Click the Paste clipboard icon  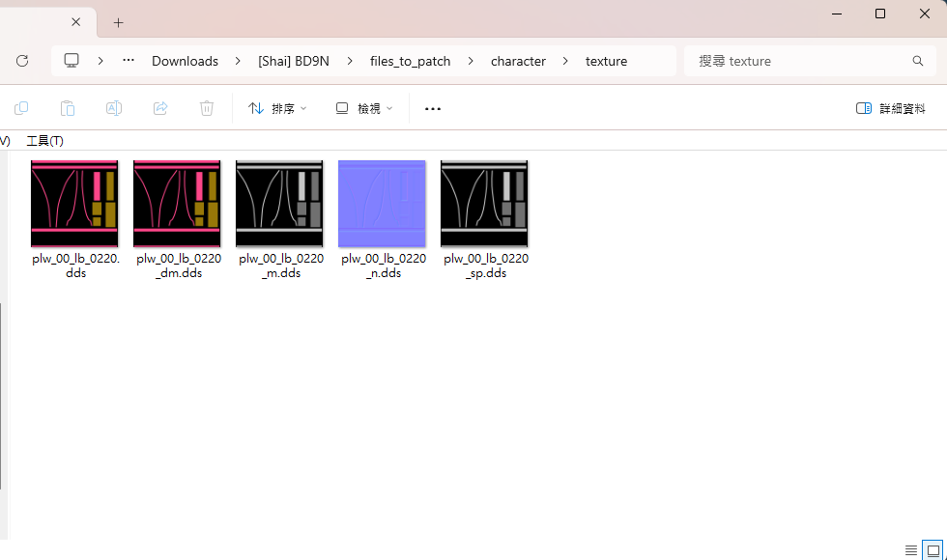click(x=67, y=108)
